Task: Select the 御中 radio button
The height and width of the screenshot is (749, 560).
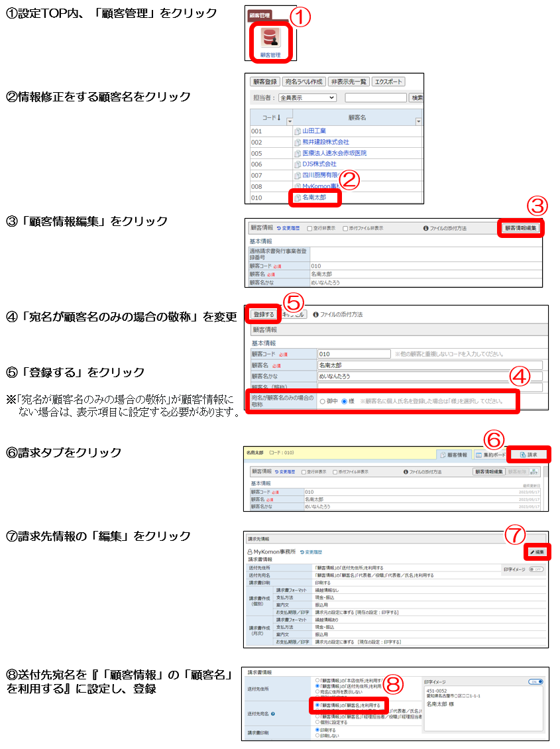Action: tap(322, 401)
